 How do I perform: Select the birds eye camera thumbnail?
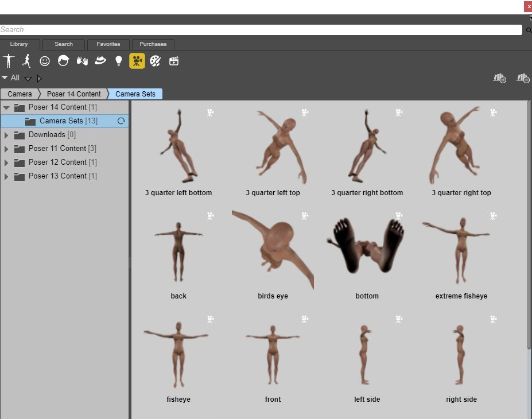coord(273,250)
